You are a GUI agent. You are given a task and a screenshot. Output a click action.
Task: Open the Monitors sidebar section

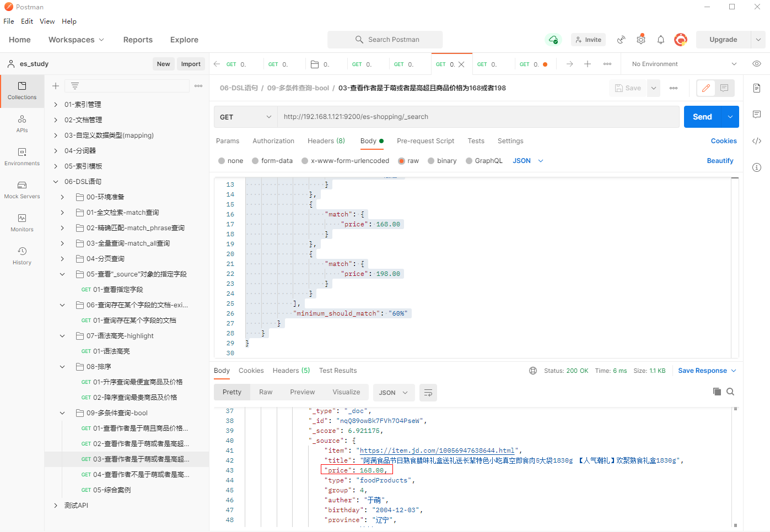(22, 222)
